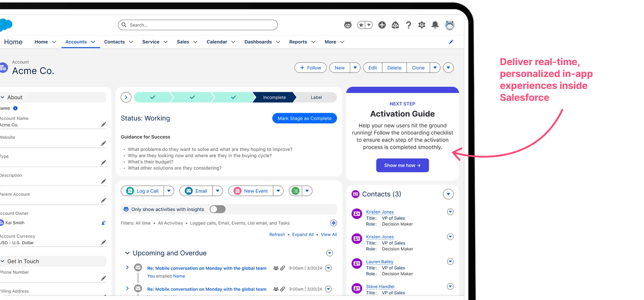Click the pencil icon to edit navigation bar
This screenshot has height=300, width=644.
pos(451,42)
